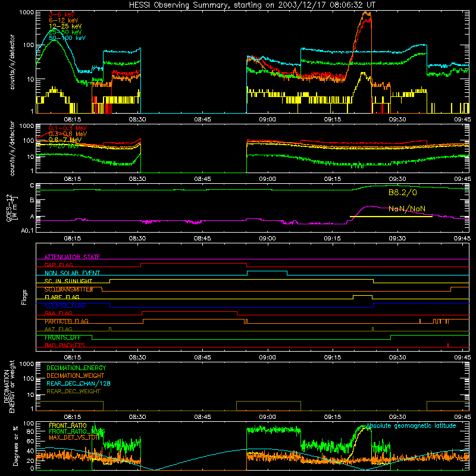Select the orange 6-12 keV legend label
Viewport: 476px width, 476px height.
64,20
